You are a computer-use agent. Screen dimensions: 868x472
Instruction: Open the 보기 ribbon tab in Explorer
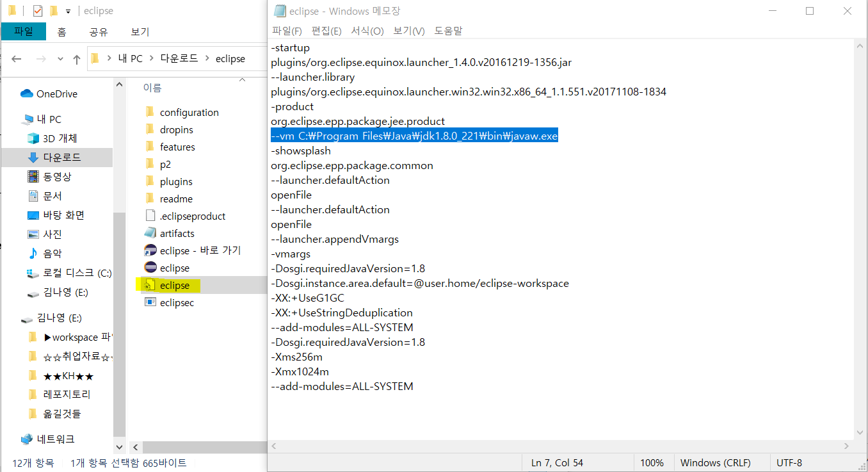140,31
